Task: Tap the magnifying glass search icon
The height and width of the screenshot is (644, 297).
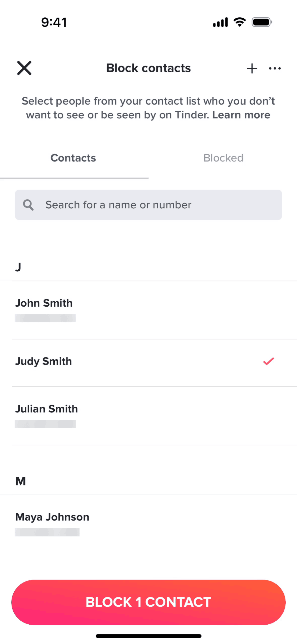Action: (28, 205)
